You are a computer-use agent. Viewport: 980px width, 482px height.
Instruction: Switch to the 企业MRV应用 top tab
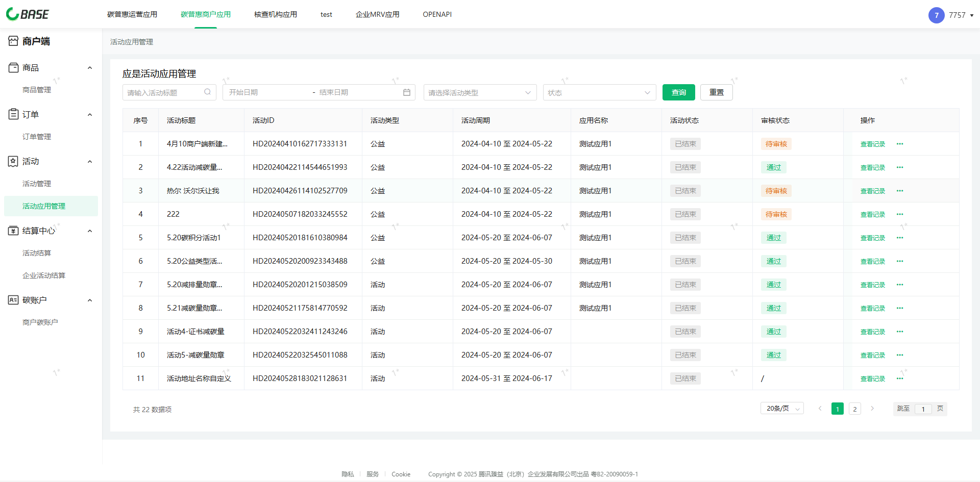[377, 14]
